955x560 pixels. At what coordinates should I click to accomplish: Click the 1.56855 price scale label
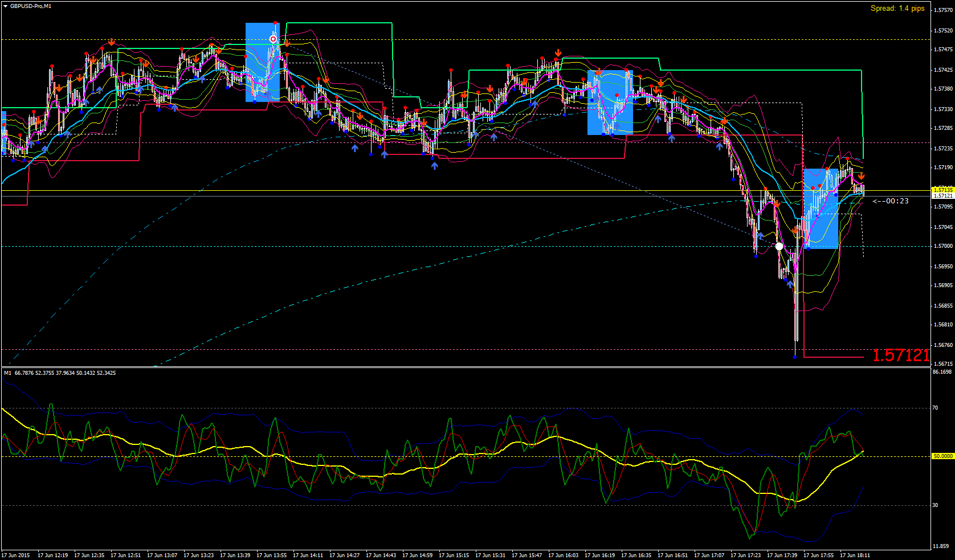tap(944, 305)
